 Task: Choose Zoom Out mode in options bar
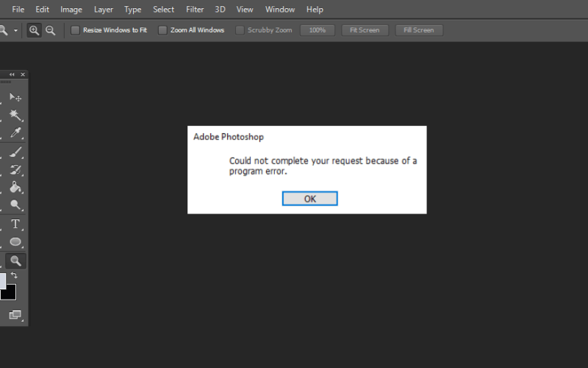click(50, 30)
